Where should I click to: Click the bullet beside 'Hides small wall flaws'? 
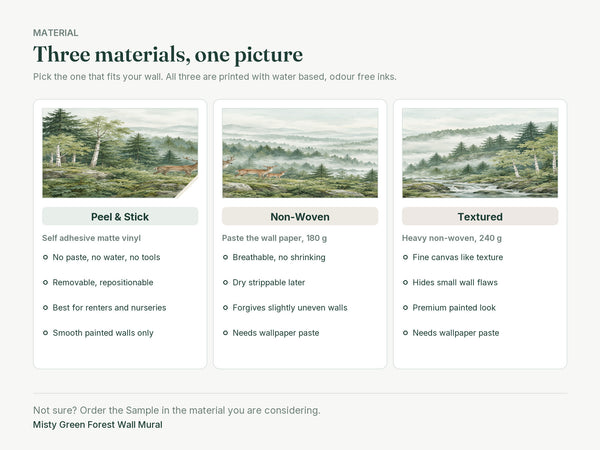pyautogui.click(x=405, y=282)
